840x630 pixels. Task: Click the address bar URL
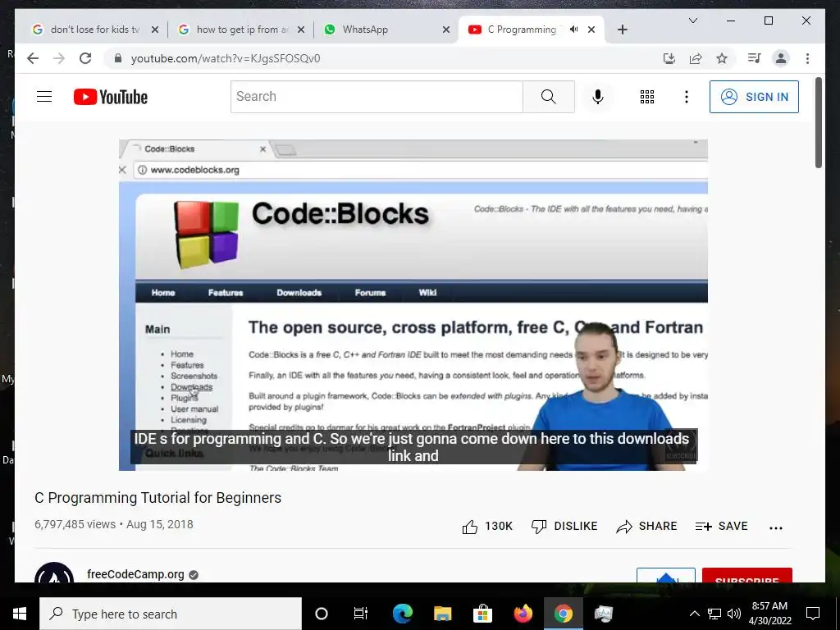[x=226, y=58]
